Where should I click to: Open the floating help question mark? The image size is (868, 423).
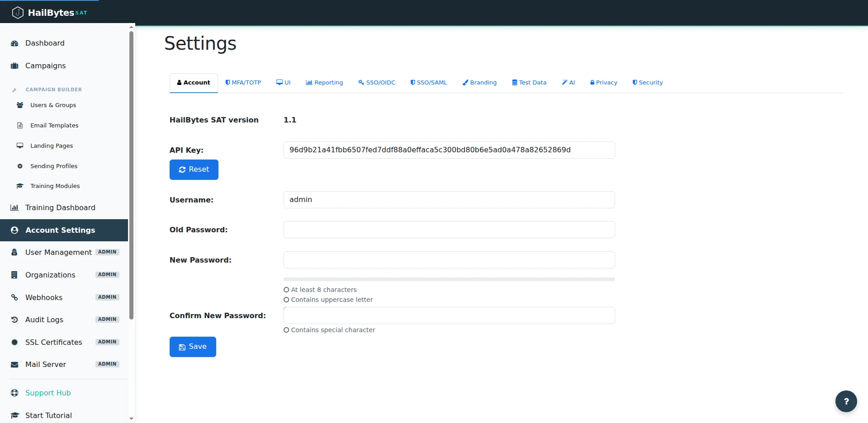[x=846, y=401]
